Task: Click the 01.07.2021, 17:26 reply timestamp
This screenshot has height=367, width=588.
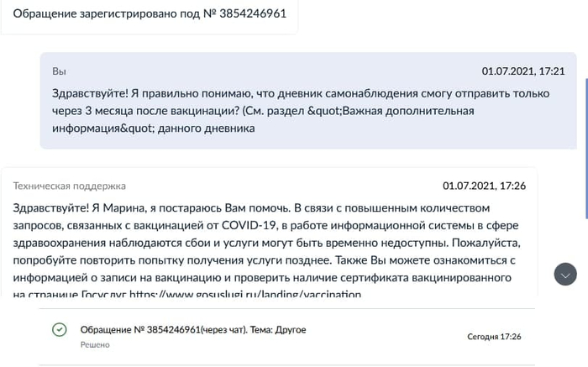Action: point(484,186)
